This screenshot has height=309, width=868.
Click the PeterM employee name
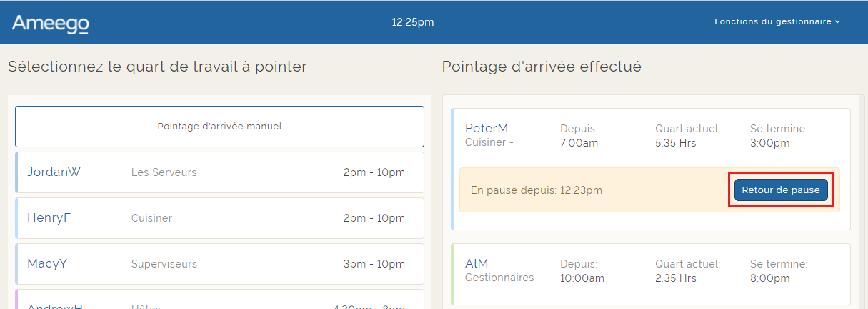click(x=487, y=128)
